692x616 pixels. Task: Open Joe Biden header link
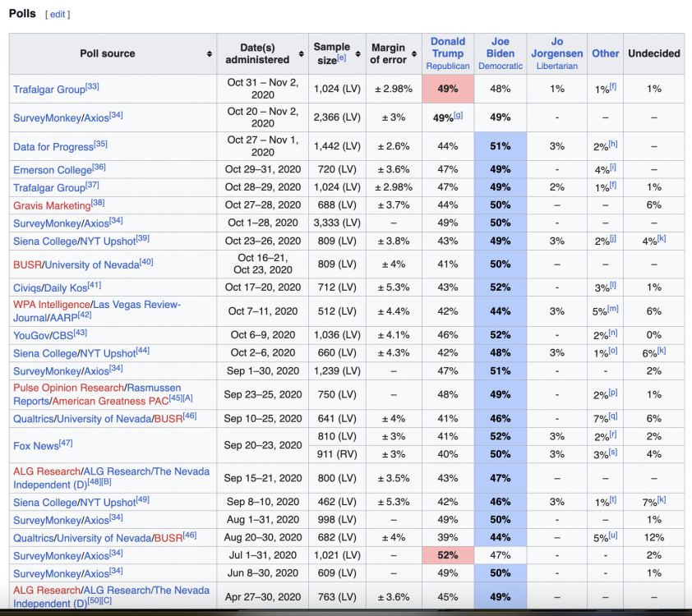coord(501,47)
